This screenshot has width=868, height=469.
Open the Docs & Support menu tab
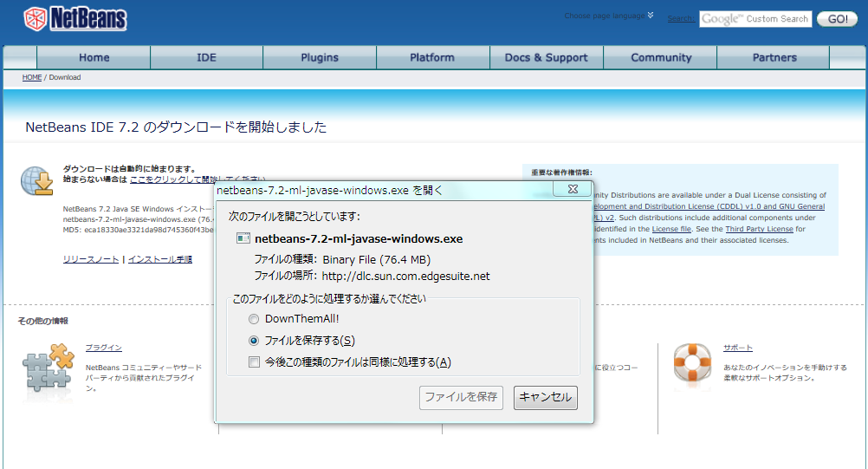[x=547, y=57]
